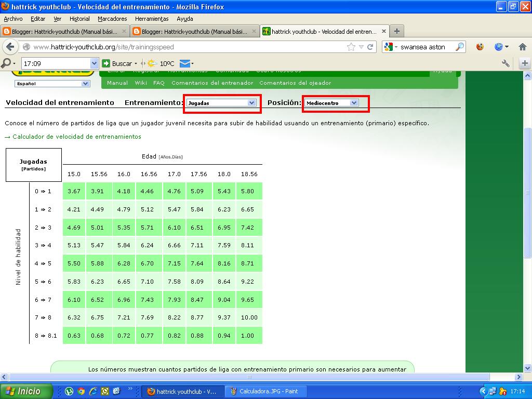Screen dimensions: 532x399
Task: Open the Wiki link
Action: tap(141, 83)
